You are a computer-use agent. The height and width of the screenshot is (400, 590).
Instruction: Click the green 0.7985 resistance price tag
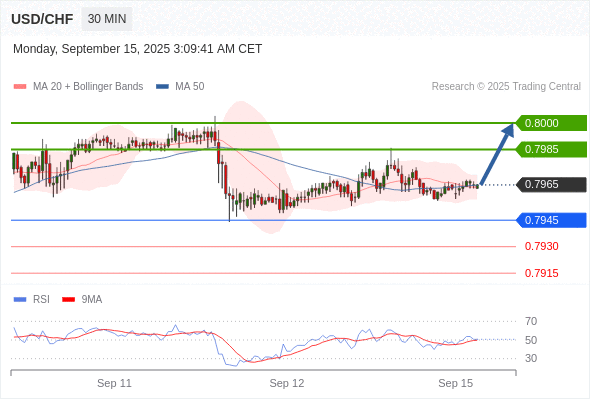point(550,149)
